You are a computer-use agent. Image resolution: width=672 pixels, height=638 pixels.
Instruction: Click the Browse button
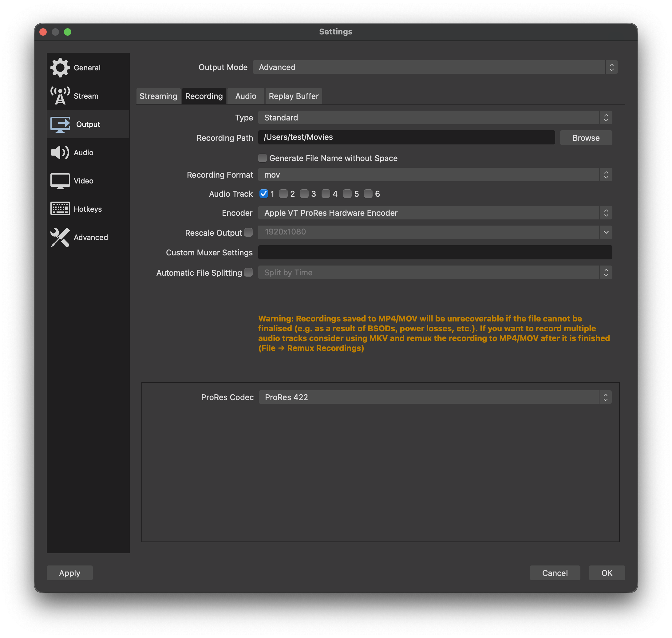click(x=586, y=137)
